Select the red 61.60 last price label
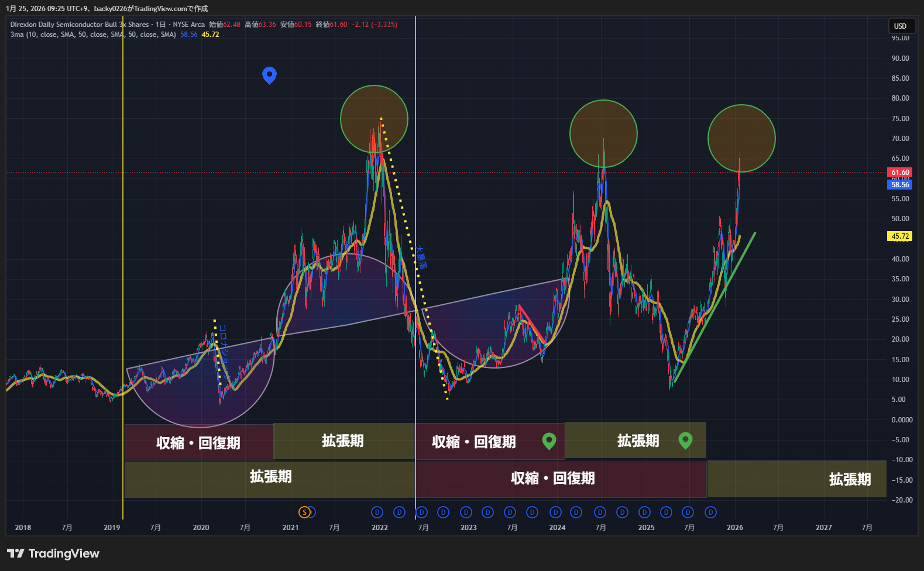924x571 pixels. tap(899, 173)
